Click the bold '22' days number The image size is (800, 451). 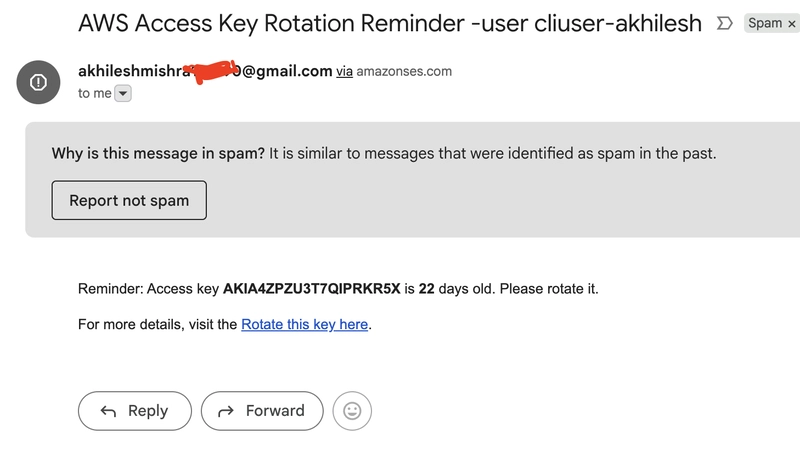pyautogui.click(x=427, y=289)
